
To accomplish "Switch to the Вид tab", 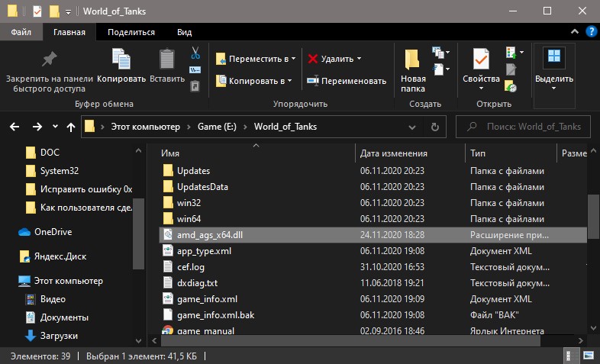I will [x=184, y=32].
